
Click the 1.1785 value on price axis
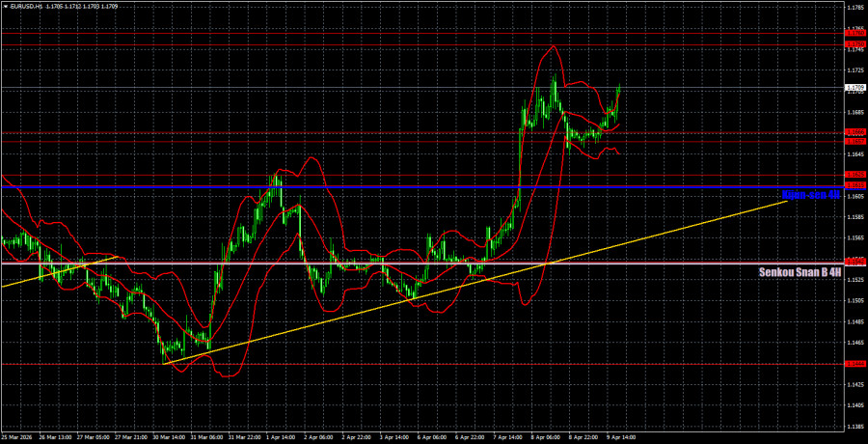tap(855, 8)
